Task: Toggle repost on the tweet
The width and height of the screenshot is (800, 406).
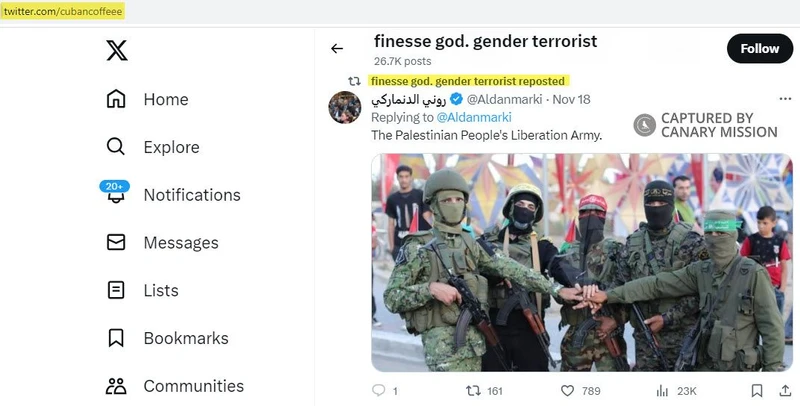Action: pyautogui.click(x=474, y=391)
